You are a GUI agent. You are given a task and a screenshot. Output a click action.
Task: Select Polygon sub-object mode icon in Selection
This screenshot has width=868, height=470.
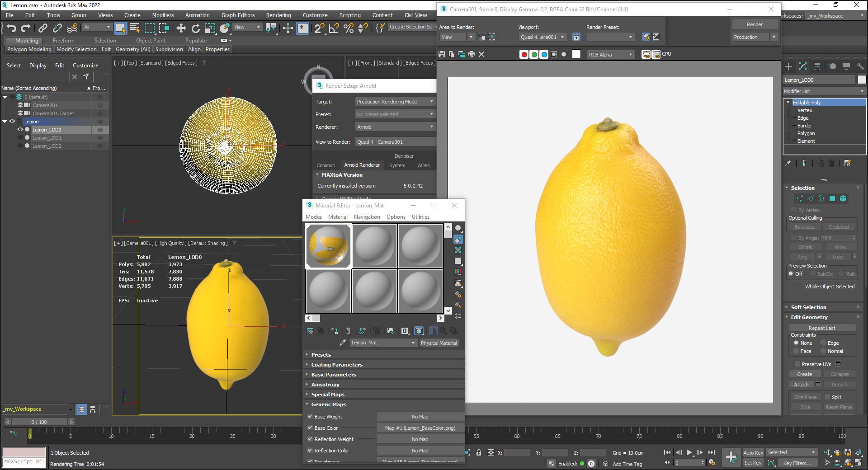[832, 198]
